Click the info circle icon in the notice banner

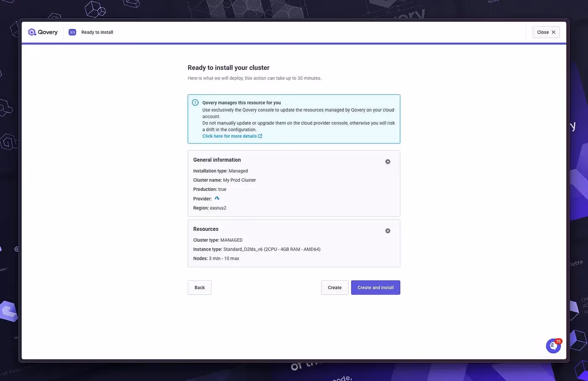pos(195,102)
